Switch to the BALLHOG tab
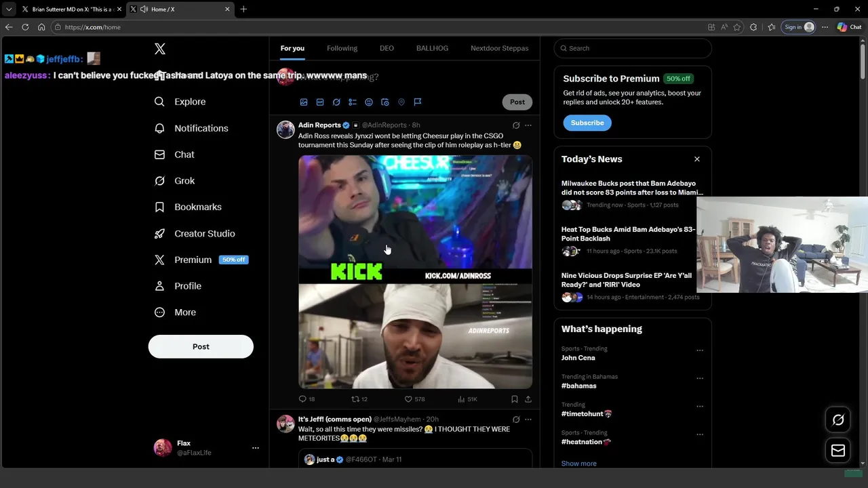Viewport: 868px width, 488px height. point(432,48)
